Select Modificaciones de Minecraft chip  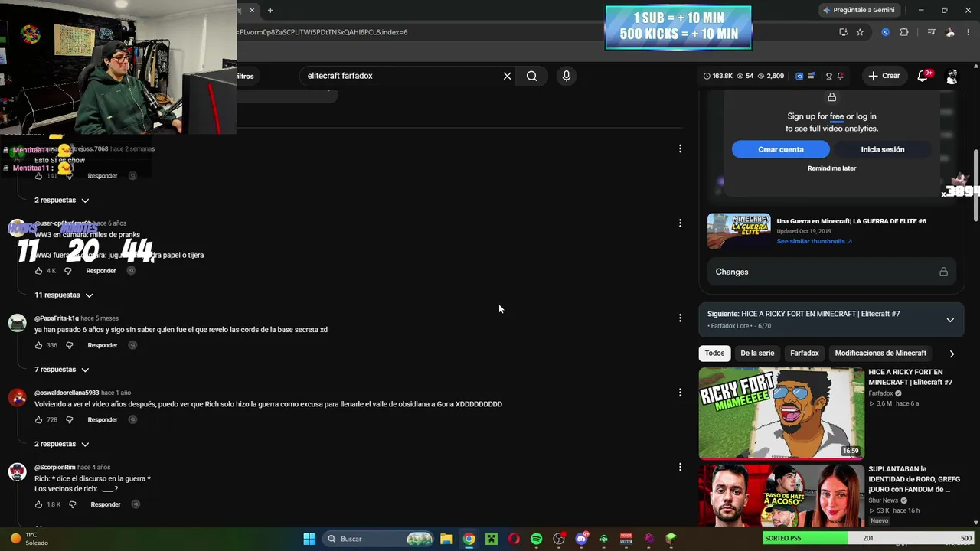click(880, 353)
